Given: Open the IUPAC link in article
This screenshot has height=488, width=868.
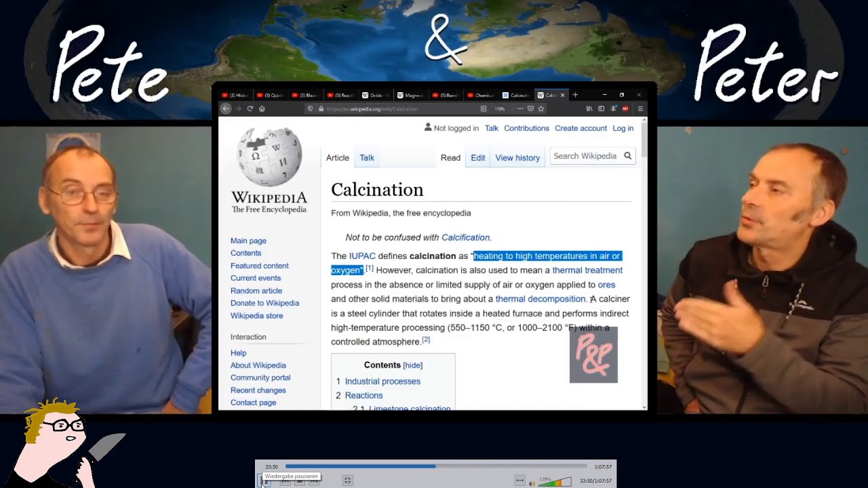Looking at the screenshot, I should 362,256.
